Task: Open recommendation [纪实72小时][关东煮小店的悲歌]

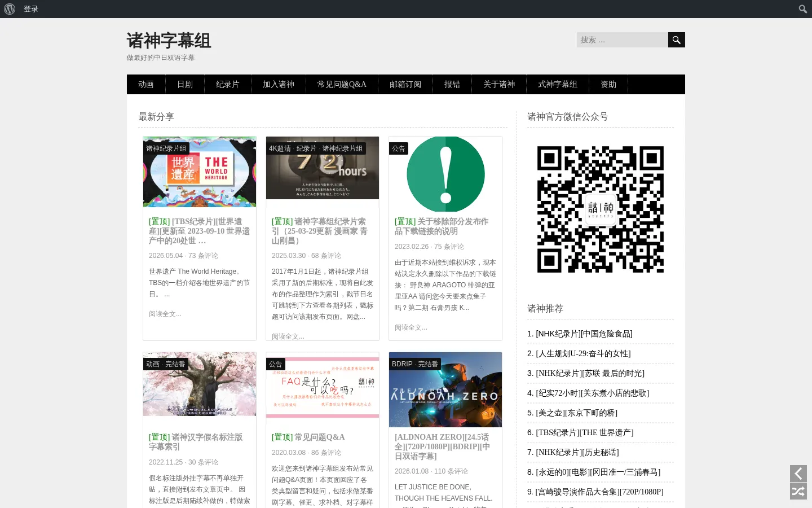Action: 592,393
